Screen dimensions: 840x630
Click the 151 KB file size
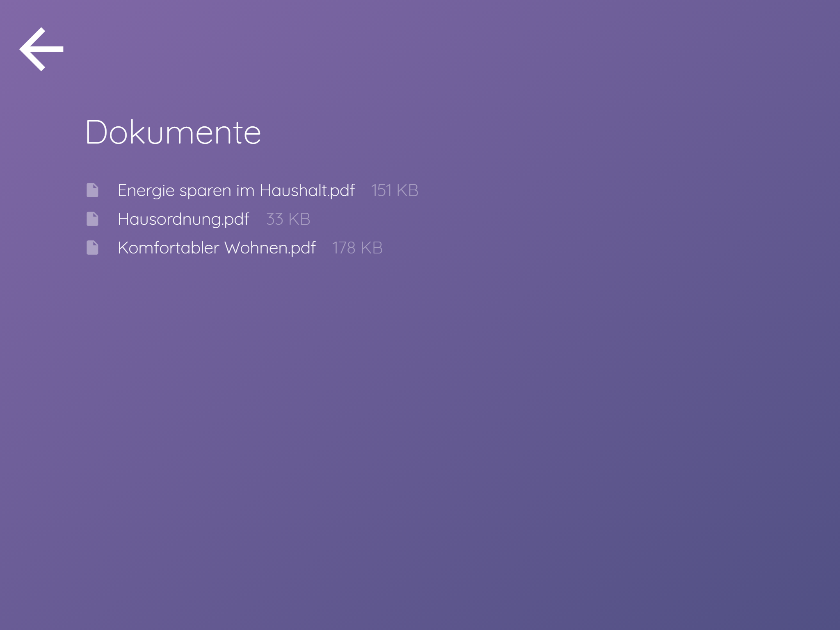[395, 190]
